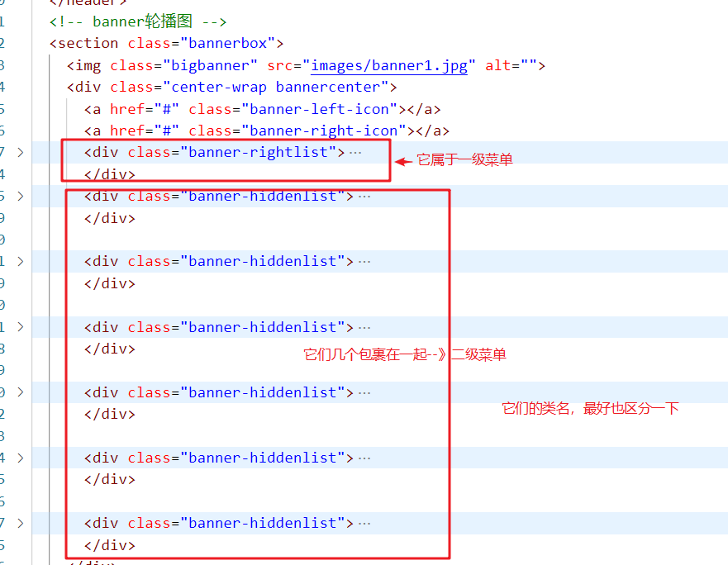Click the "banner-left-icon" anchor line
The height and width of the screenshot is (565, 728).
tap(262, 109)
